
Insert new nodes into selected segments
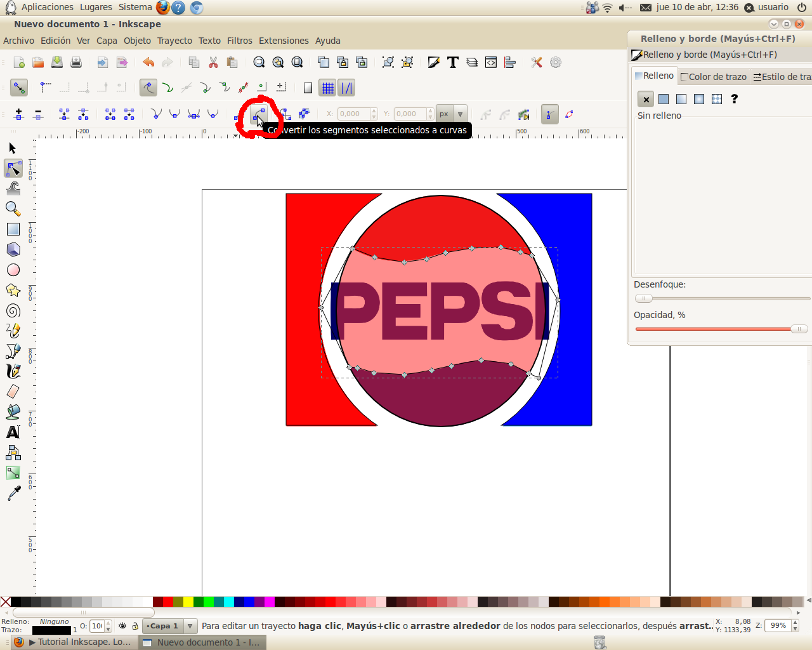[18, 114]
